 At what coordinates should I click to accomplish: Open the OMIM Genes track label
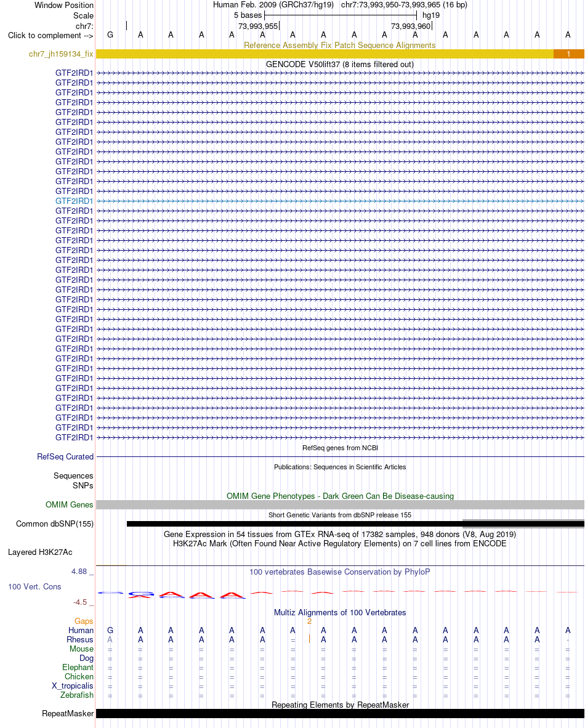69,504
